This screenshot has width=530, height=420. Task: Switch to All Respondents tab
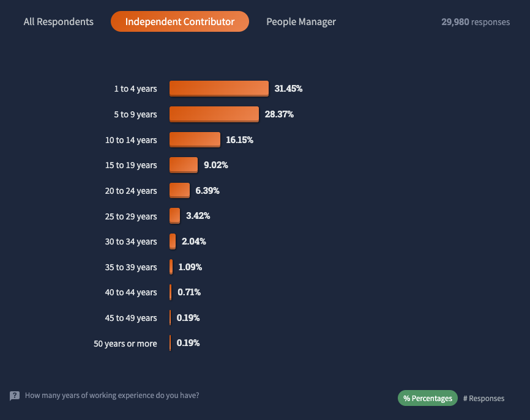(x=59, y=21)
